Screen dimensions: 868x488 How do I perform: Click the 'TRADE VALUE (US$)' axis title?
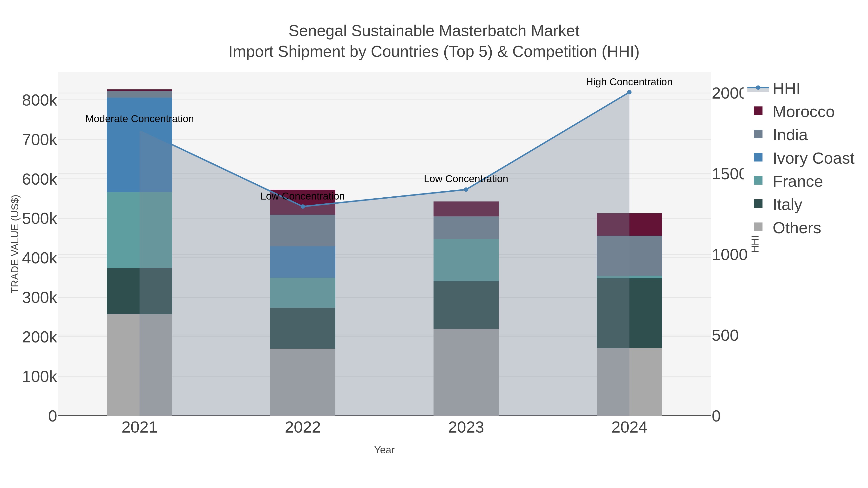click(15, 244)
